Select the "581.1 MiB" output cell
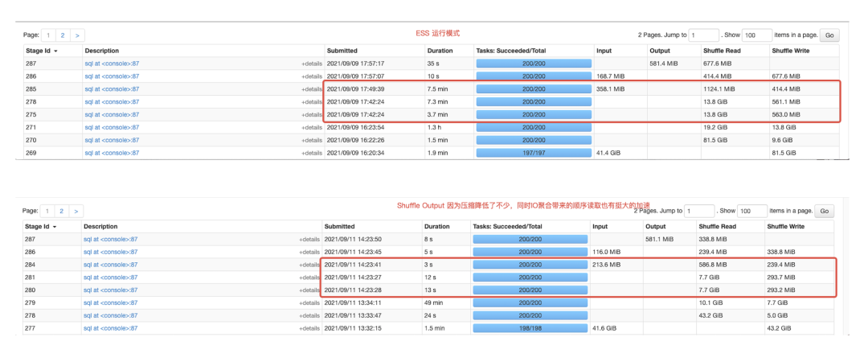 (x=659, y=240)
